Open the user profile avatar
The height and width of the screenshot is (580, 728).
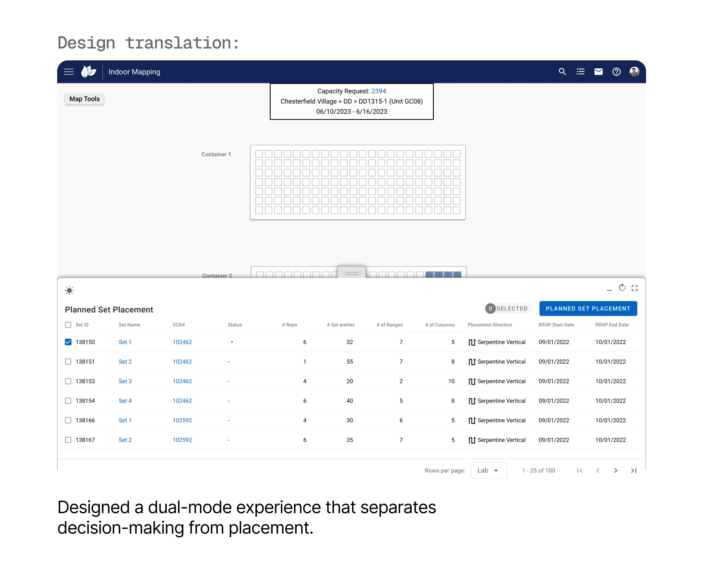tap(634, 72)
